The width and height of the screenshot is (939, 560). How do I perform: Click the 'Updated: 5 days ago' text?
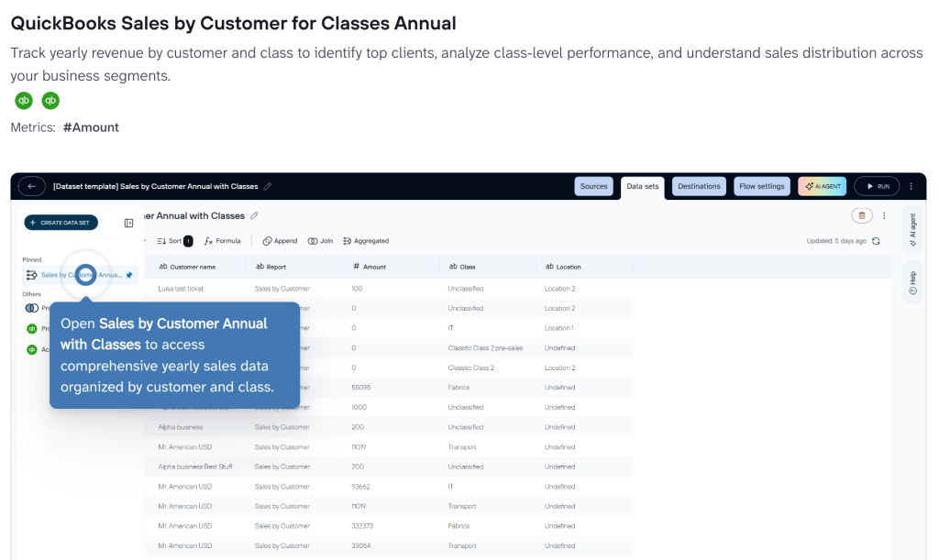[x=836, y=241]
